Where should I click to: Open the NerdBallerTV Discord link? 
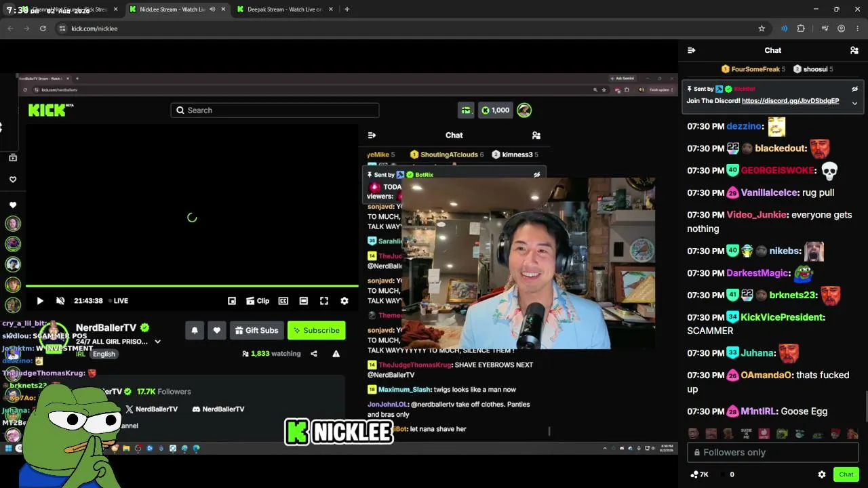click(x=218, y=409)
